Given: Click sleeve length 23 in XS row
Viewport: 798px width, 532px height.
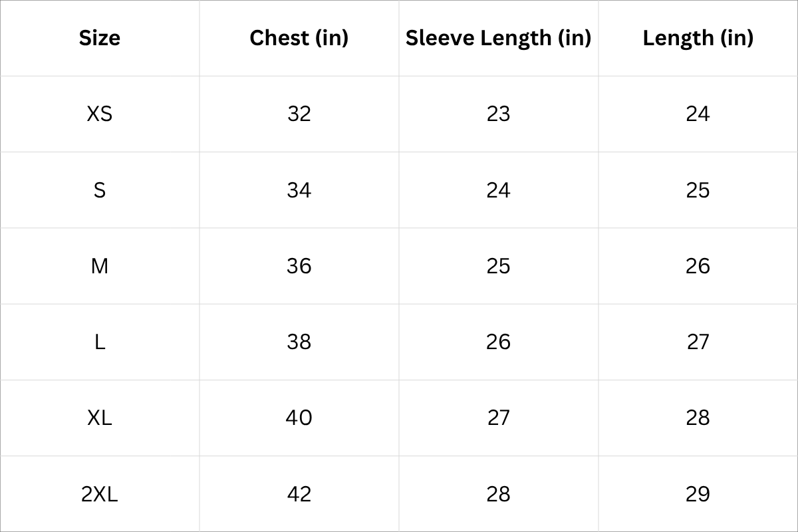Looking at the screenshot, I should pyautogui.click(x=498, y=114).
